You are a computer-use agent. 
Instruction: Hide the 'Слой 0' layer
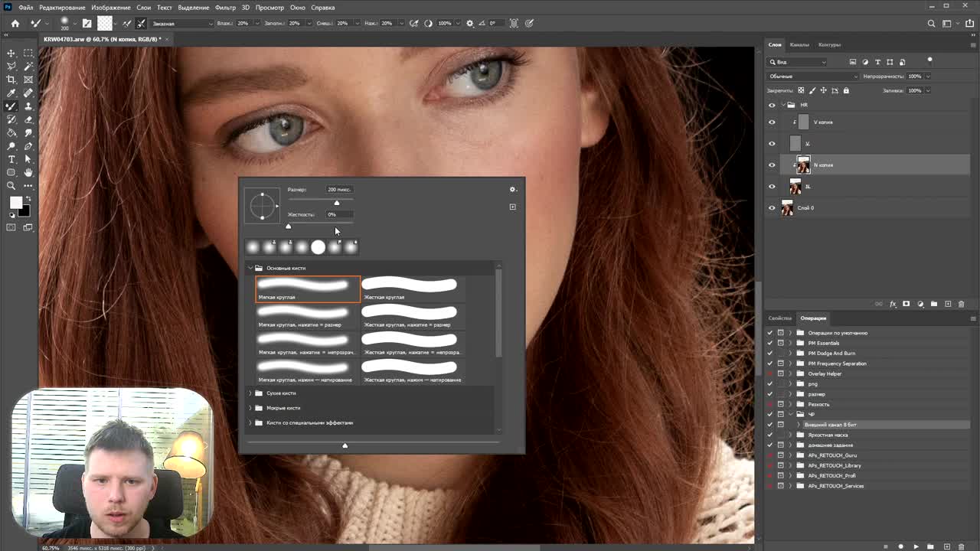pos(772,208)
